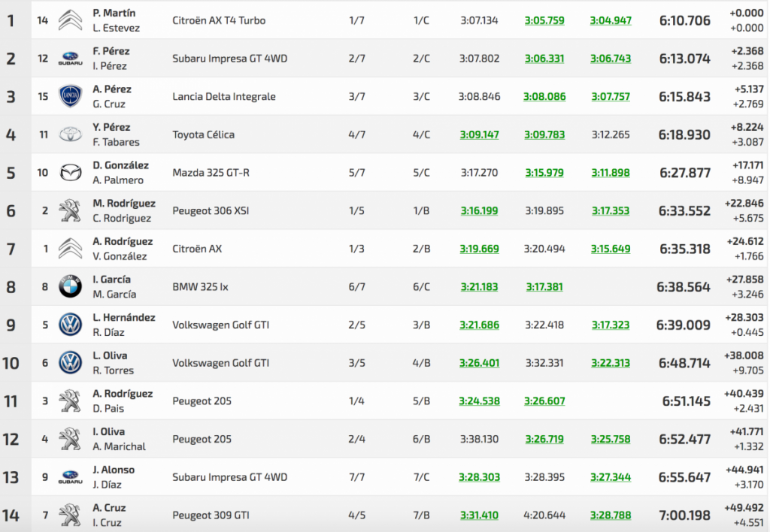Open the 3:06.743 time for F. Pérez

pos(610,59)
